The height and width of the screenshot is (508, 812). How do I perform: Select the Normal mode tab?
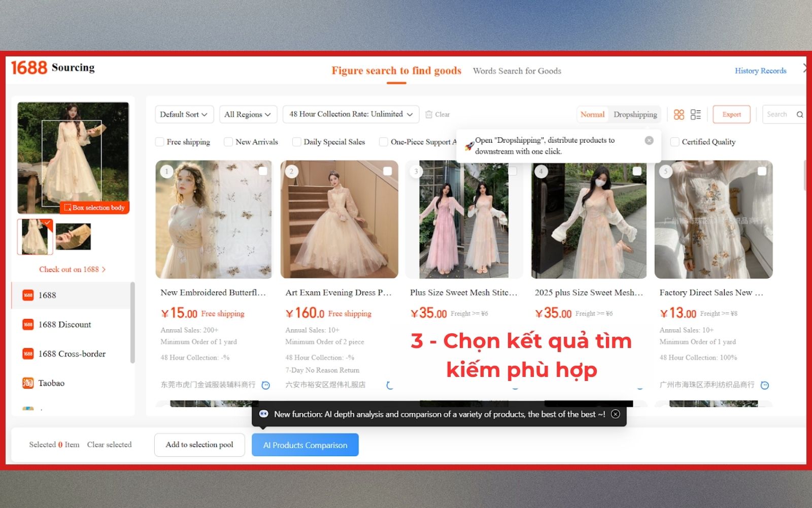(x=592, y=114)
